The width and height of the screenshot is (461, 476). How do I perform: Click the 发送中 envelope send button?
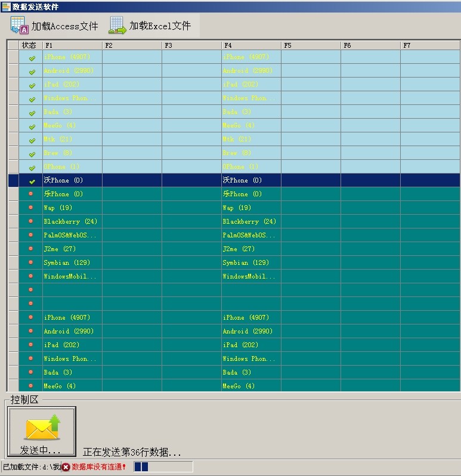(x=42, y=431)
